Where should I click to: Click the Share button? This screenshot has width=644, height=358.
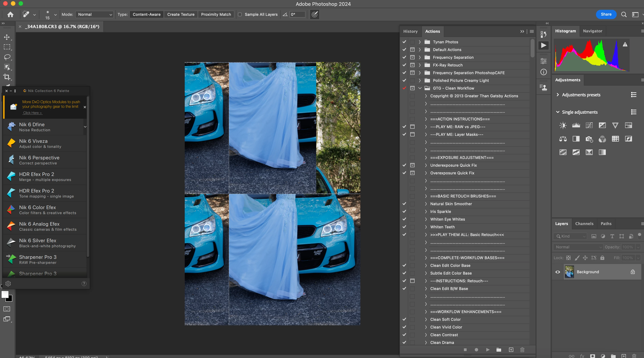click(x=606, y=14)
